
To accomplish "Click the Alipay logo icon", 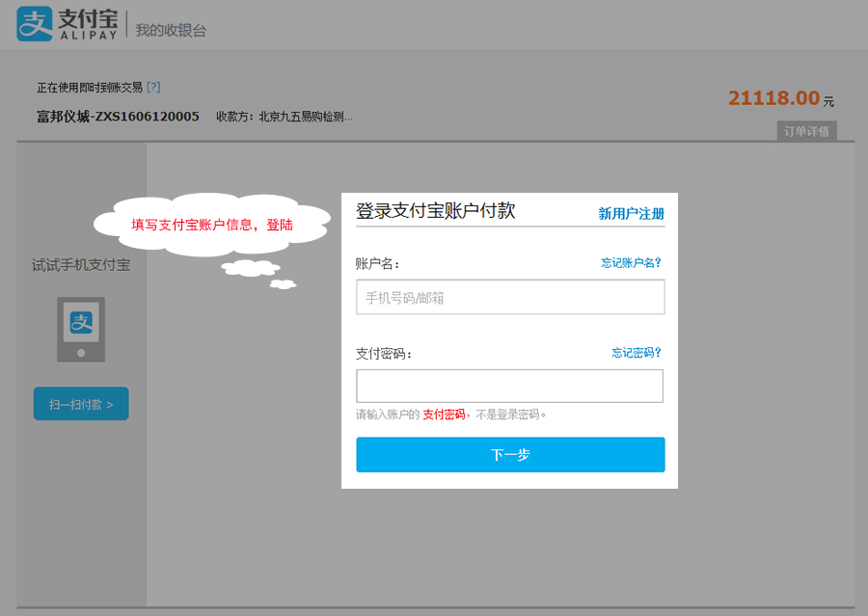I will [x=35, y=24].
